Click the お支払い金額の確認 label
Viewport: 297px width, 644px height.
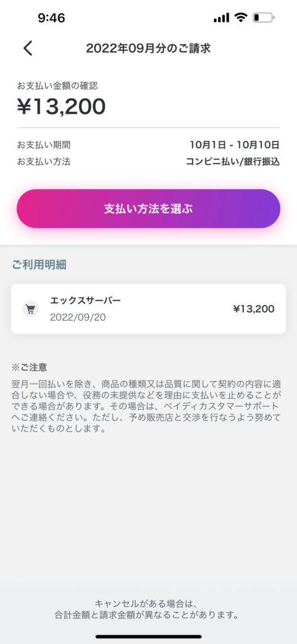click(x=57, y=86)
